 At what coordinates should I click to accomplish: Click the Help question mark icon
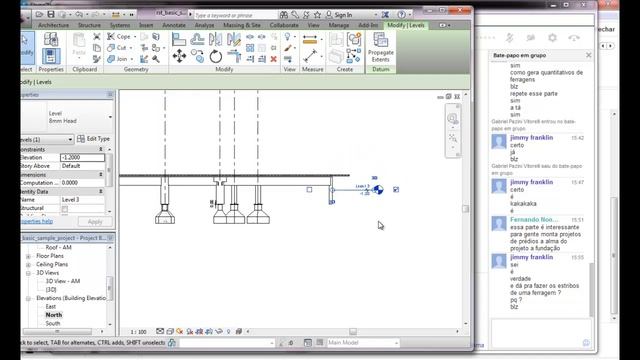401,15
